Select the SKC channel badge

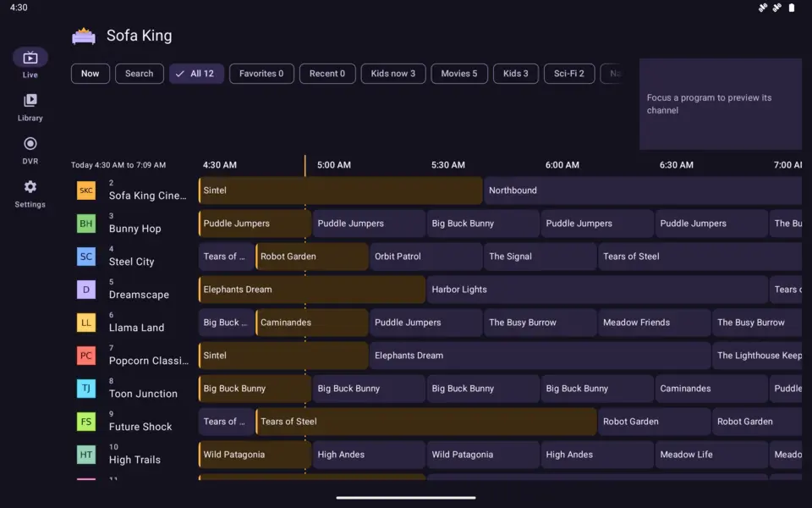point(86,190)
